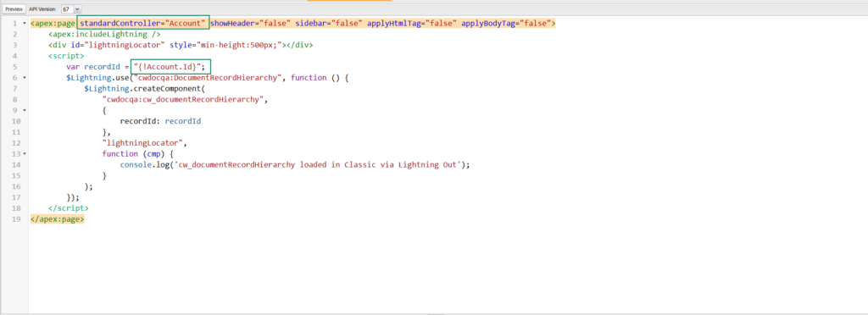The width and height of the screenshot is (868, 315).
Task: Collapse the $Lightning.use block on line 6
Action: point(24,78)
